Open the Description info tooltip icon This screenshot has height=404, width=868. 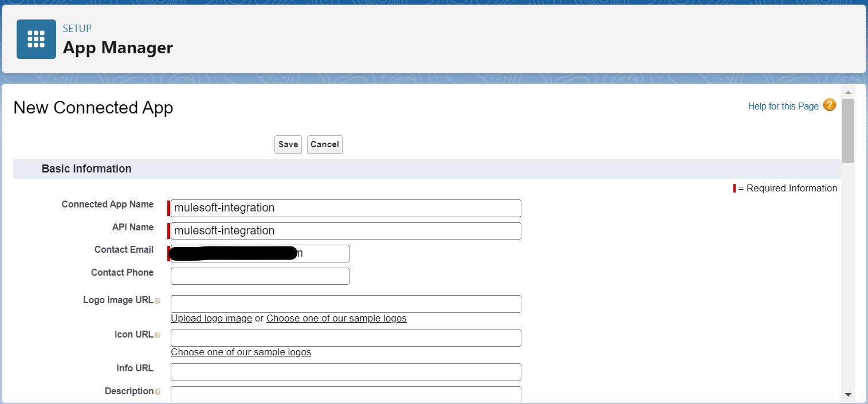(x=158, y=392)
